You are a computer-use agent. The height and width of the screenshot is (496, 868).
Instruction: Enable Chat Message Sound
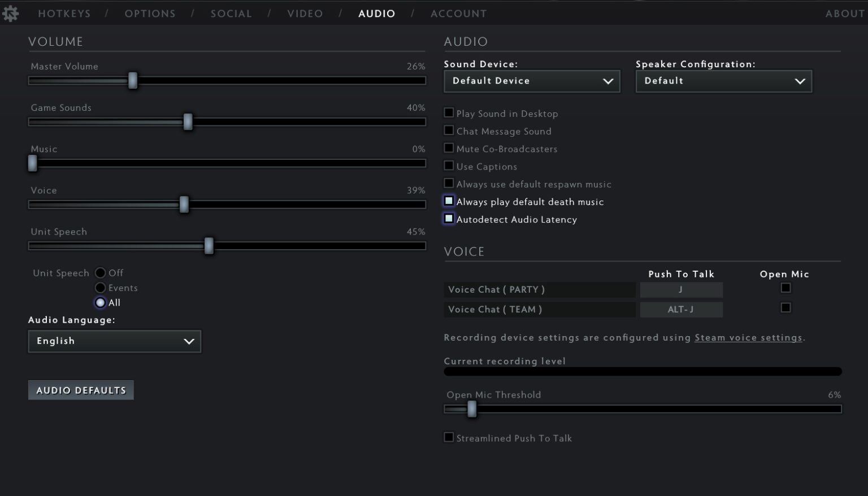[x=449, y=130]
